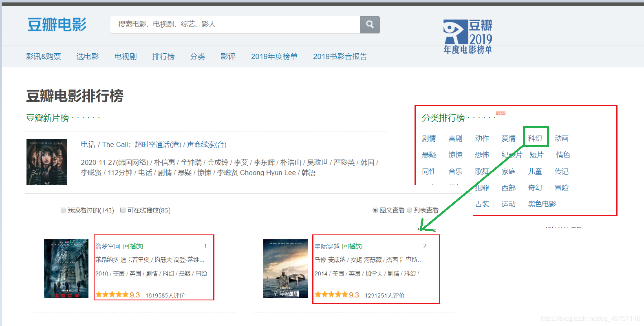
Task: Click the 盗梦空间 poster thumbnail
Action: pyautogui.click(x=66, y=269)
